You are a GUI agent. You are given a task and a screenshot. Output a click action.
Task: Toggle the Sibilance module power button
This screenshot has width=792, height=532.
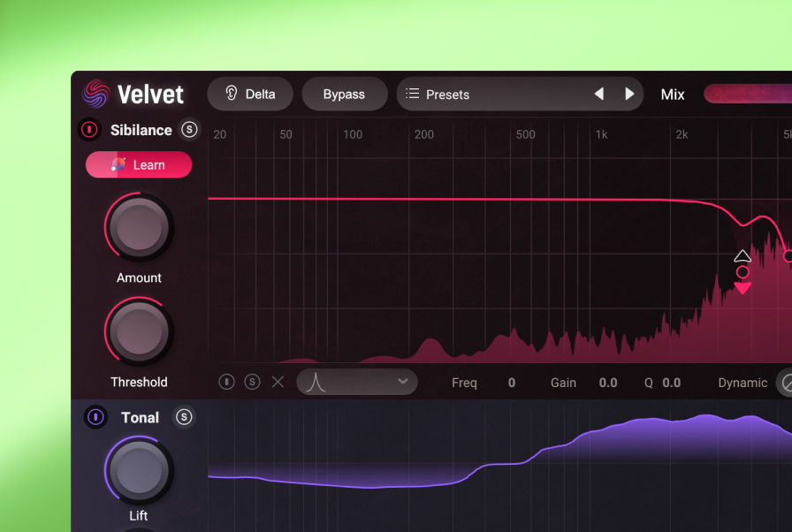tap(89, 130)
